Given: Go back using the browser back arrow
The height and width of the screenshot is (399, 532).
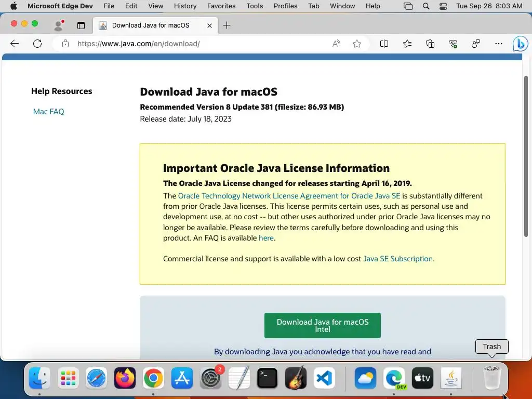Looking at the screenshot, I should pos(15,44).
